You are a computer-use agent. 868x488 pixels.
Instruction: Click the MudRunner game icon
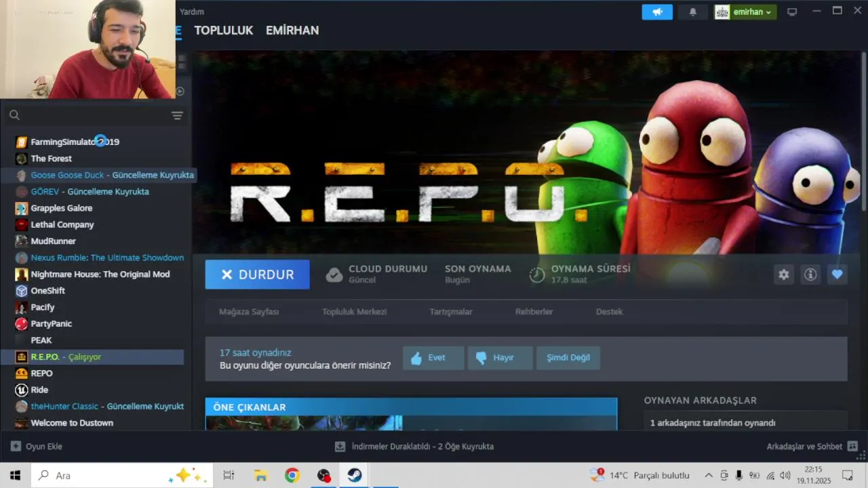[21, 241]
